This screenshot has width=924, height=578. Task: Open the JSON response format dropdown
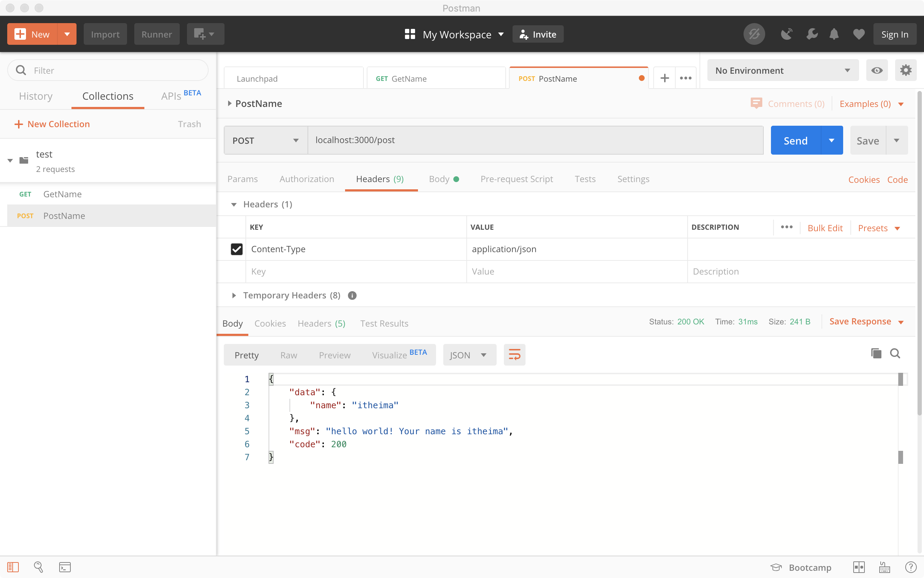[470, 355]
